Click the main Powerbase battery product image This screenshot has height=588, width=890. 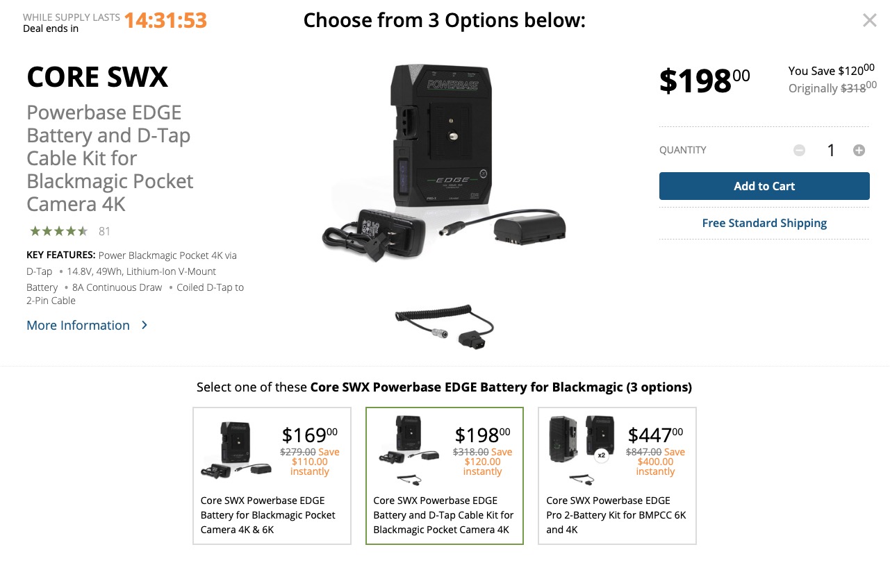(445, 161)
